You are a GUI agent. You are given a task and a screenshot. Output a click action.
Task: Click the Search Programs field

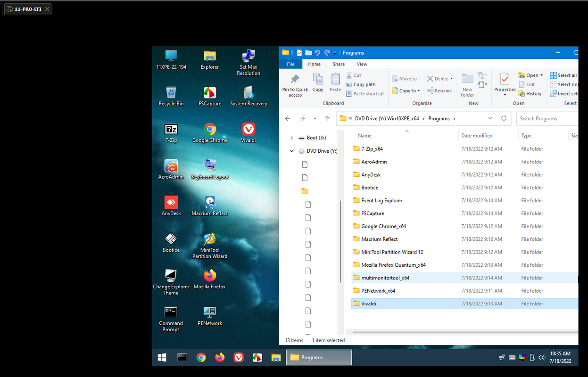pyautogui.click(x=547, y=118)
